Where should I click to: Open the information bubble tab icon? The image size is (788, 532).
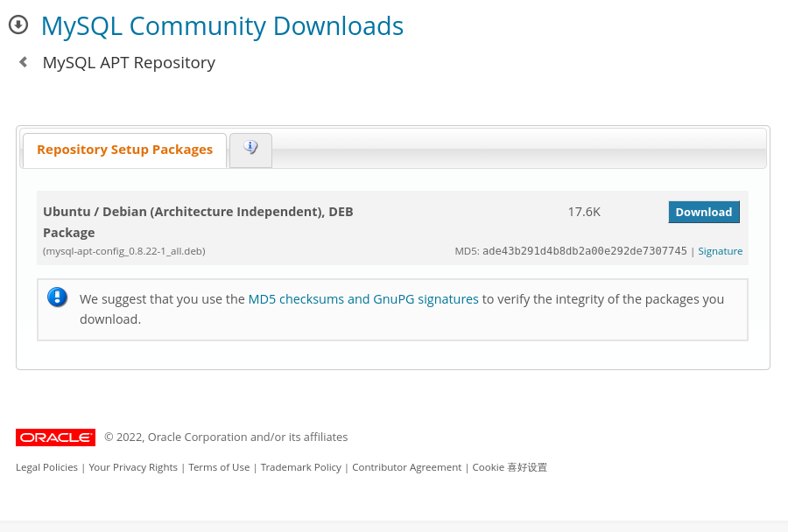(250, 147)
